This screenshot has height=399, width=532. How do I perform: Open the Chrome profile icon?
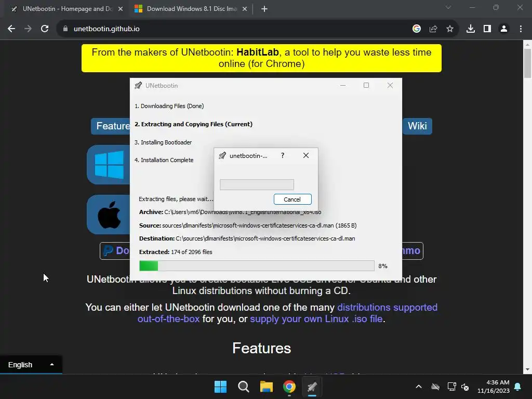(x=504, y=29)
